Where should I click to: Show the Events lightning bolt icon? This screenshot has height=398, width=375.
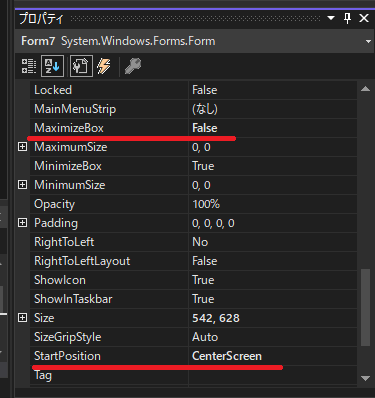[x=104, y=66]
